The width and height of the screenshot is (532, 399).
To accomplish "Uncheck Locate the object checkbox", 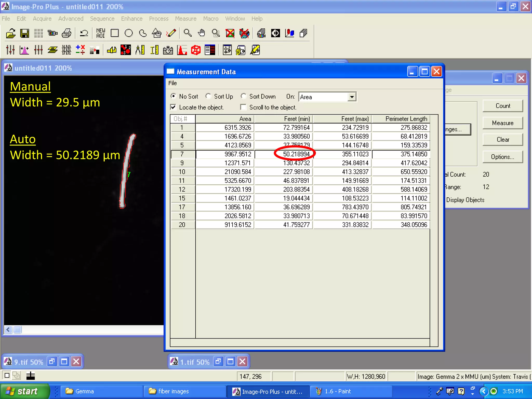I will [x=173, y=107].
